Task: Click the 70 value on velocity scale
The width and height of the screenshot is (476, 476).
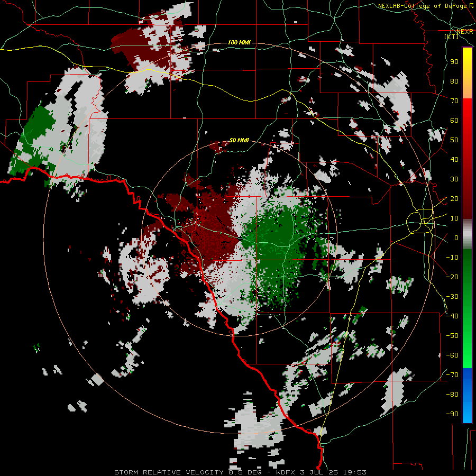Action: pyautogui.click(x=454, y=101)
